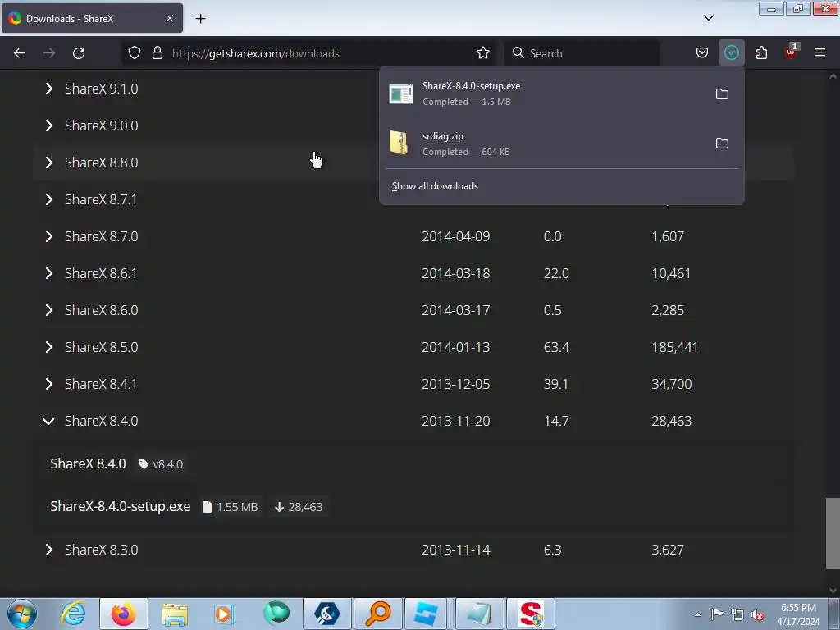
Task: Open ShareX 8.4.0 release heading link
Action: (88, 464)
